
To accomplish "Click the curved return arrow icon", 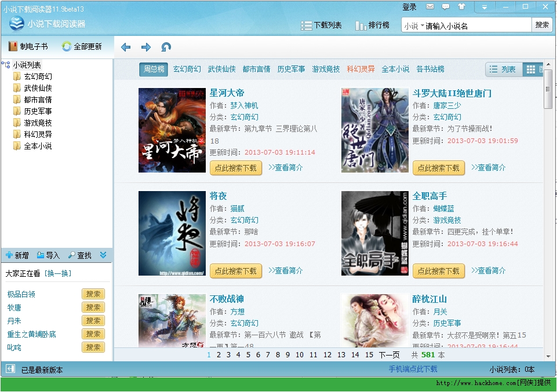I will point(166,47).
